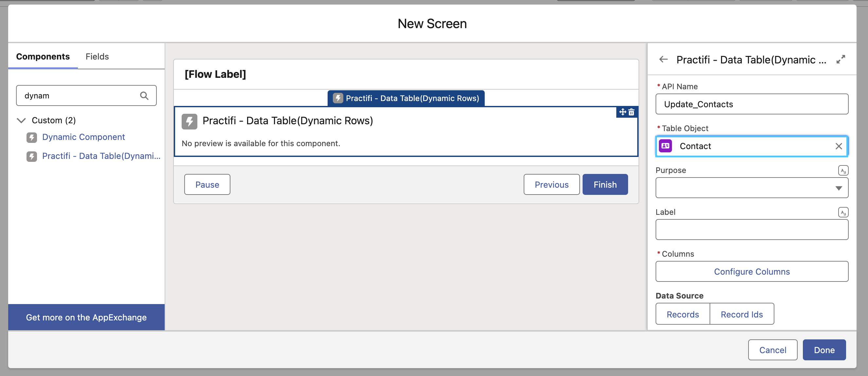Click Configure Columns button
Screen dimensions: 868x376
[752, 271]
